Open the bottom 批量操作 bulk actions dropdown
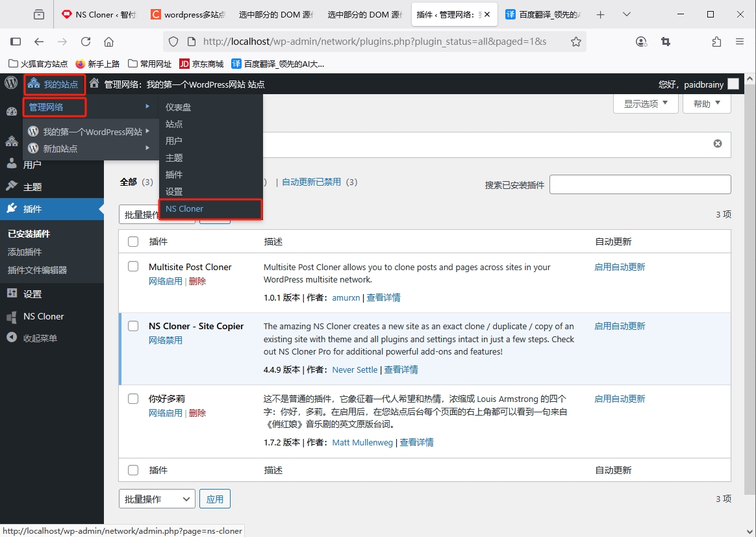Viewport: 756px width, 537px height. click(157, 499)
